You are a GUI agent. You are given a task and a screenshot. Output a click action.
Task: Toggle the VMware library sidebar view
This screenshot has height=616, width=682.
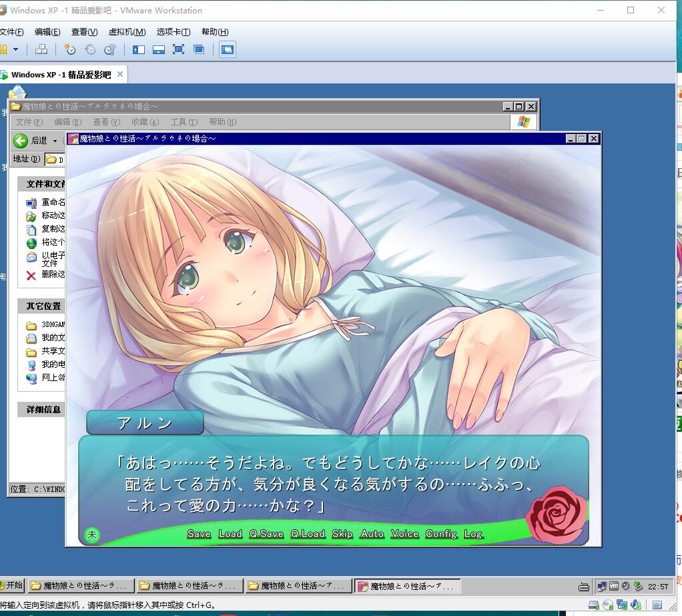tap(139, 49)
